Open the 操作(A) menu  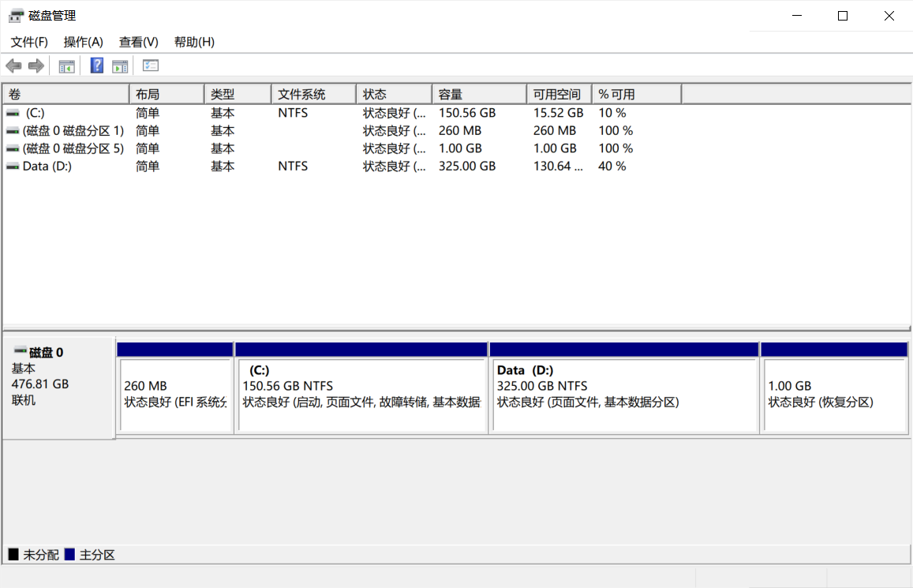84,42
